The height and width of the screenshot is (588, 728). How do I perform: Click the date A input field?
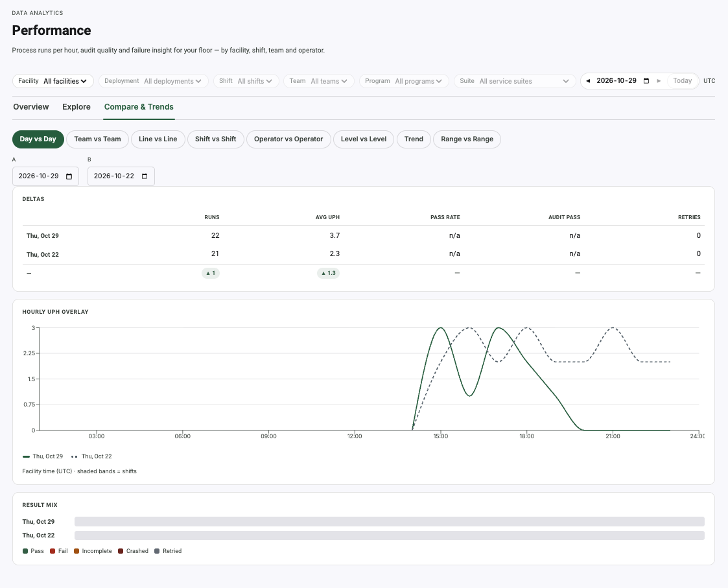click(45, 176)
